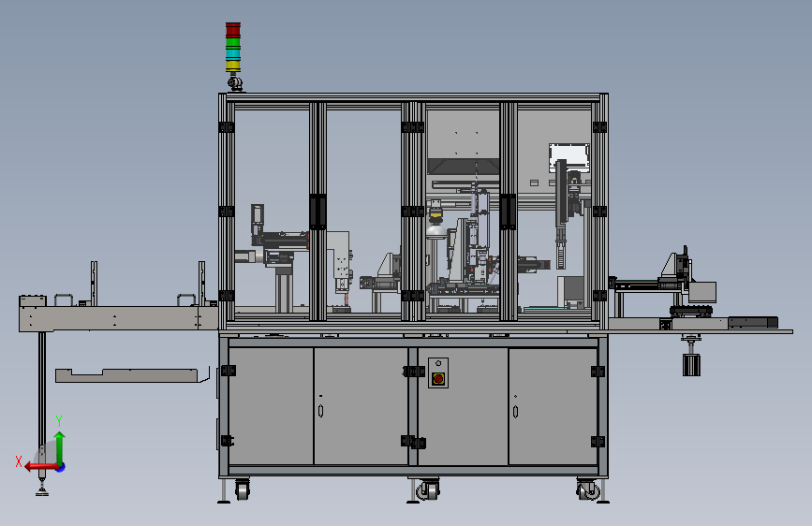This screenshot has height=526, width=812.
Task: Select the top horizontal beam of the aluminum frame
Action: [x=413, y=98]
